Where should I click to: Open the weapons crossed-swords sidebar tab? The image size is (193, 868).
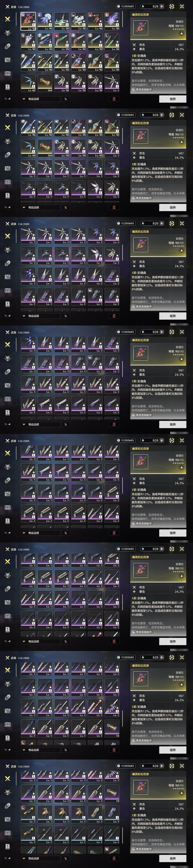tap(7, 19)
